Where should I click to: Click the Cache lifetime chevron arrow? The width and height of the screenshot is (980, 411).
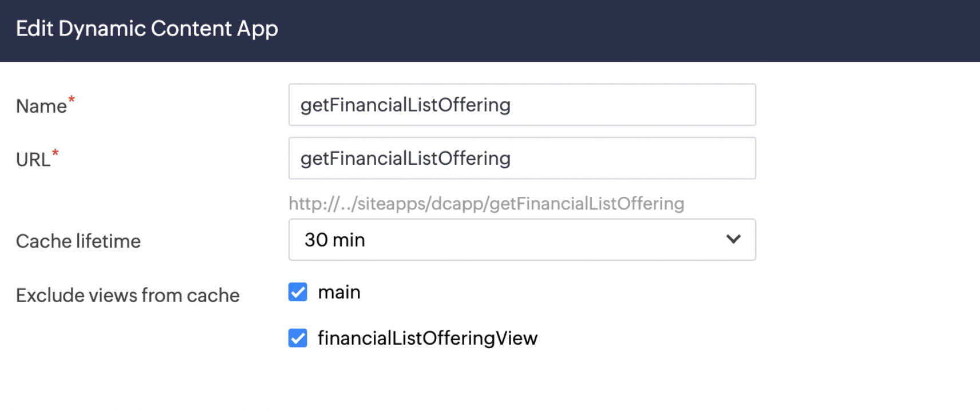pyautogui.click(x=733, y=239)
